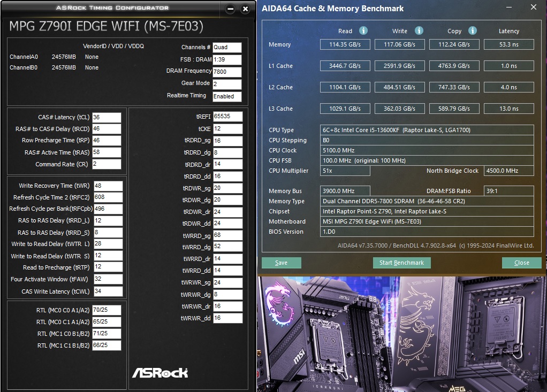Click the RTL MC0 C0 A1/A2 field
The width and height of the screenshot is (547, 392).
click(107, 310)
